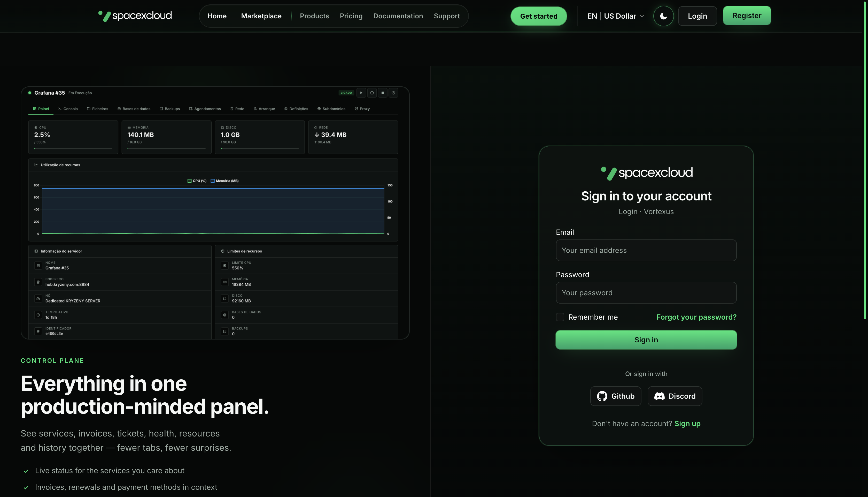Click the Disco usage progress bar
868x497 pixels.
click(x=260, y=148)
